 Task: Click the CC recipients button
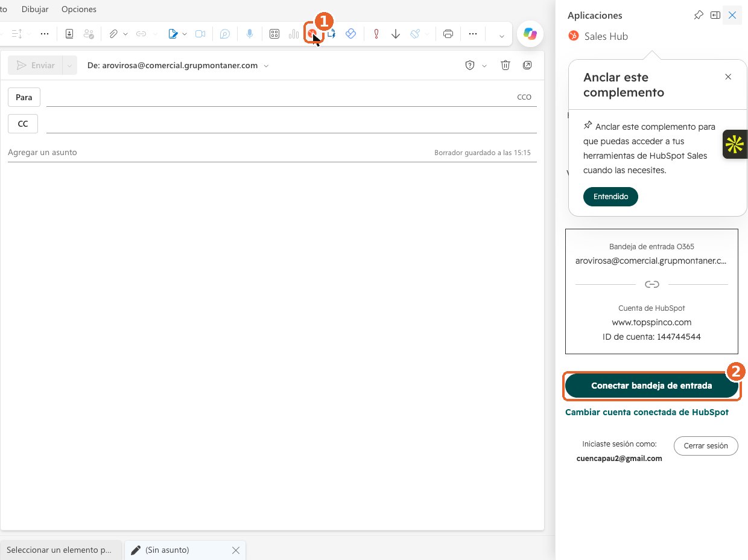pos(23,124)
